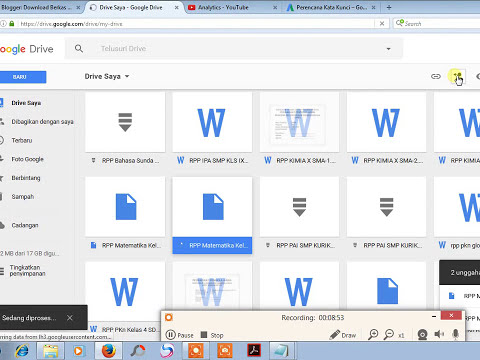Click the lock site security icon
This screenshot has width=480, height=360.
point(12,24)
